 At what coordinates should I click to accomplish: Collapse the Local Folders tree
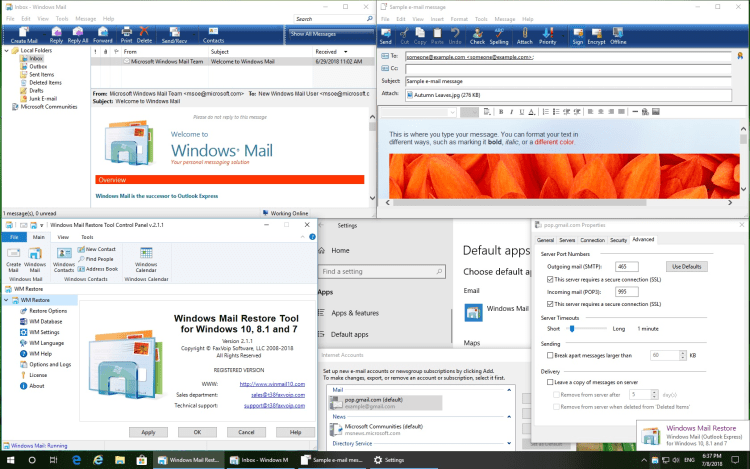pyautogui.click(x=7, y=50)
